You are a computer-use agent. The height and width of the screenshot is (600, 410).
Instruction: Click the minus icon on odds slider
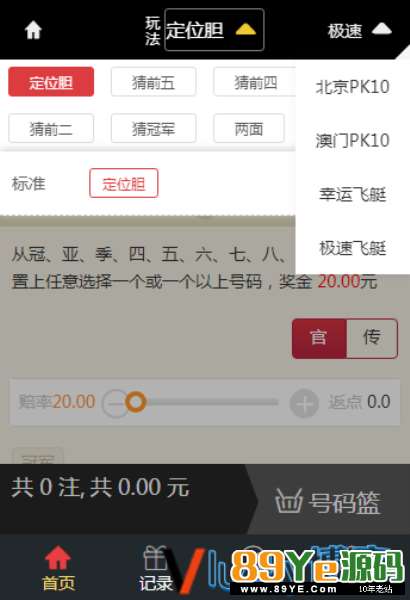click(x=114, y=403)
